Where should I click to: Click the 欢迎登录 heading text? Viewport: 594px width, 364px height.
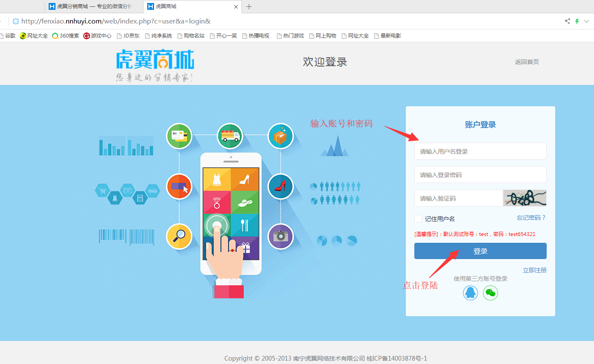coord(325,62)
